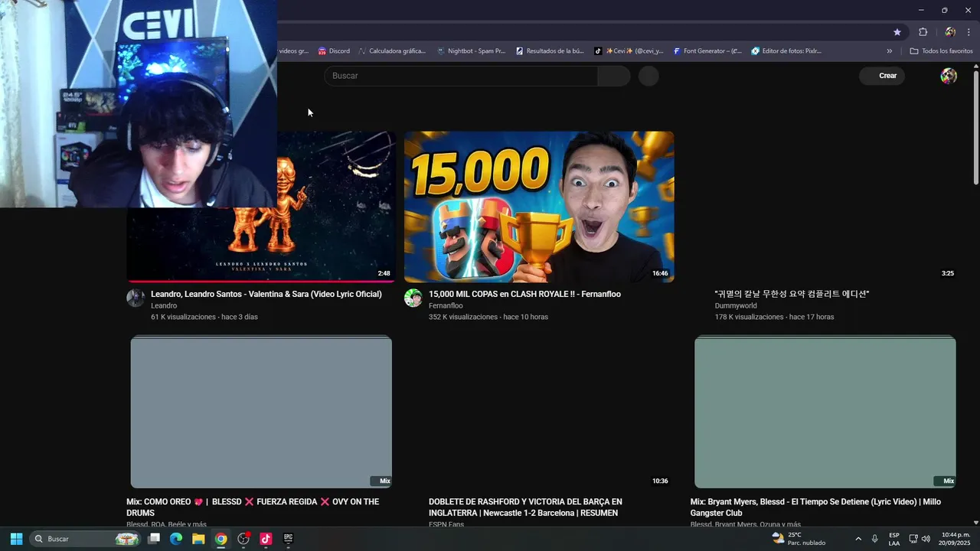
Task: Open TikTok app taskbar icon
Action: click(266, 539)
